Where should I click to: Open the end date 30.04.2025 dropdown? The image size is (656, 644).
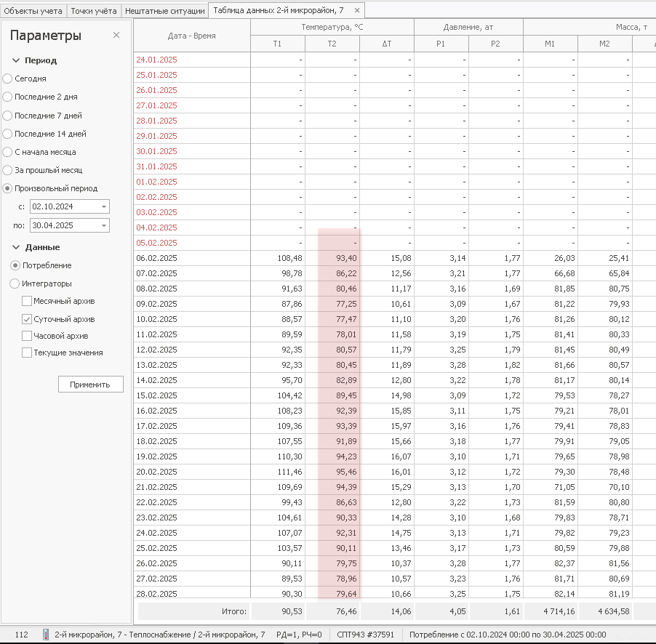tap(103, 226)
